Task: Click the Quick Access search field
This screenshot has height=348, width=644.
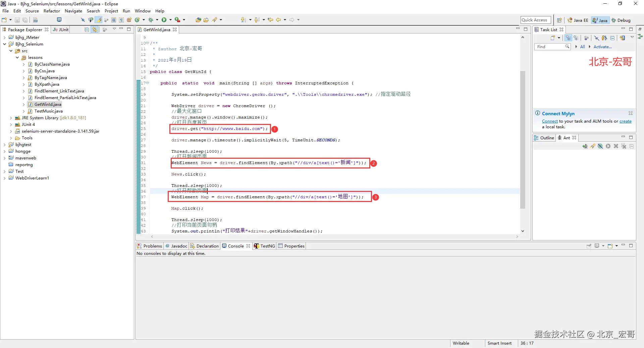Action: (x=535, y=20)
